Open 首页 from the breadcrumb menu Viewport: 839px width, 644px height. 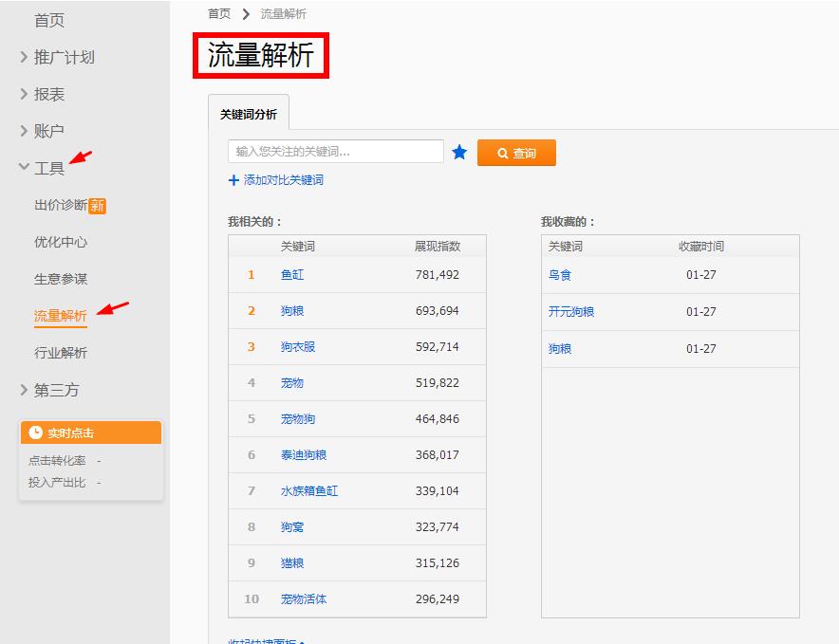[216, 13]
